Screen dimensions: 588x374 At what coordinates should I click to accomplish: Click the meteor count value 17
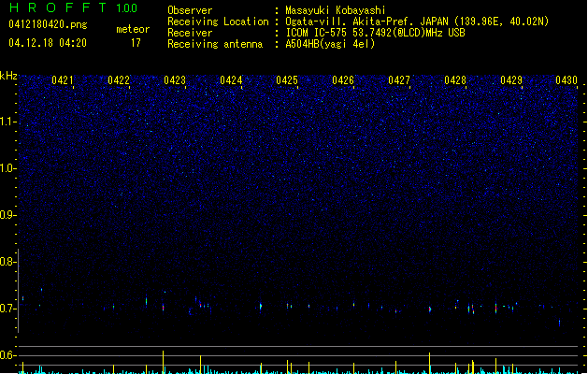coord(136,43)
